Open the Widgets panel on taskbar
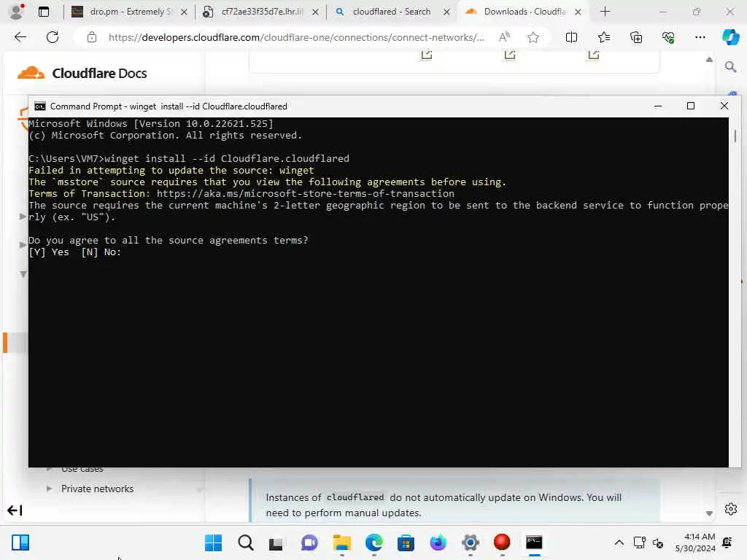Screen dimensions: 747x560 pos(20,542)
